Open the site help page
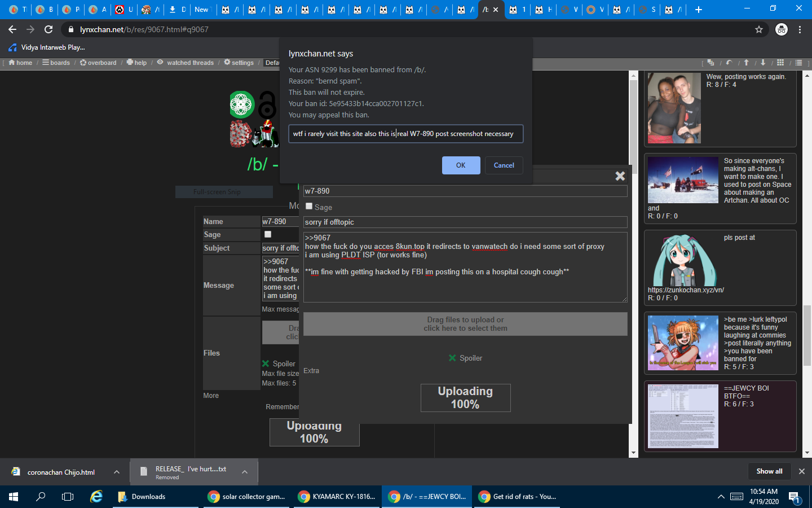 point(136,63)
